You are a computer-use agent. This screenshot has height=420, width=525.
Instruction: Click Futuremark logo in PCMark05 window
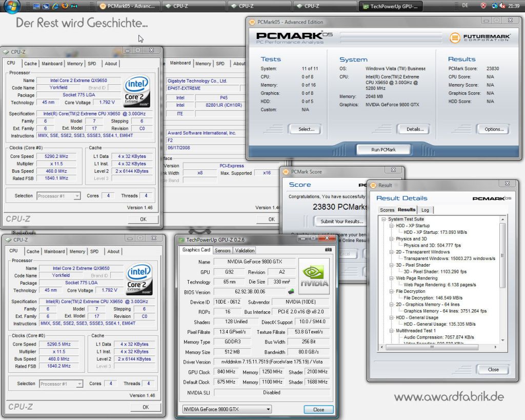pyautogui.click(x=479, y=37)
